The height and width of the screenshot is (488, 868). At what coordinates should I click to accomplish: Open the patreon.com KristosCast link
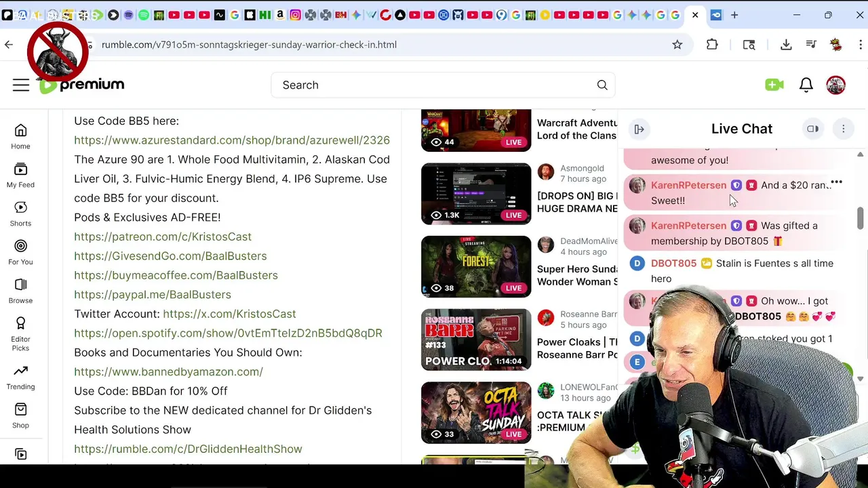163,237
